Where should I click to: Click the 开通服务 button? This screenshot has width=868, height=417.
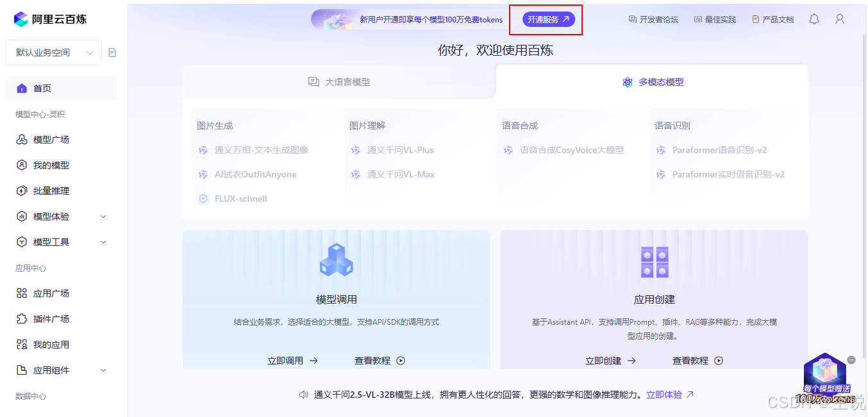(548, 19)
